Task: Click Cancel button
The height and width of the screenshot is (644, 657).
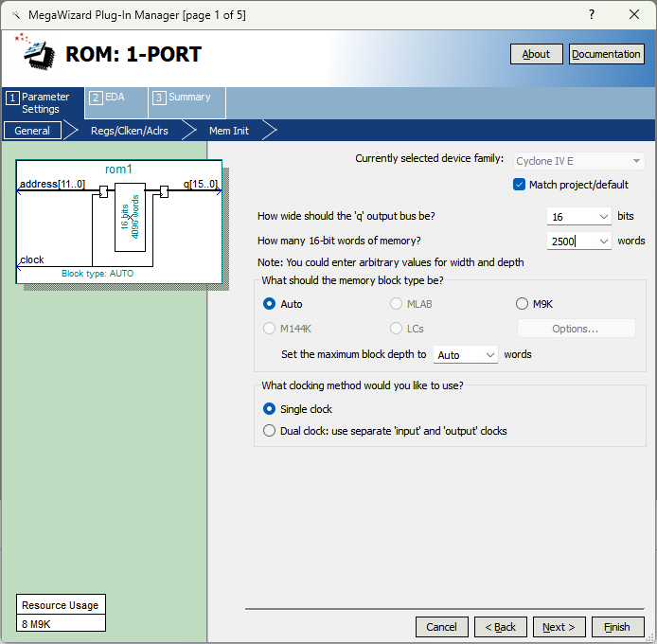Action: tap(442, 627)
